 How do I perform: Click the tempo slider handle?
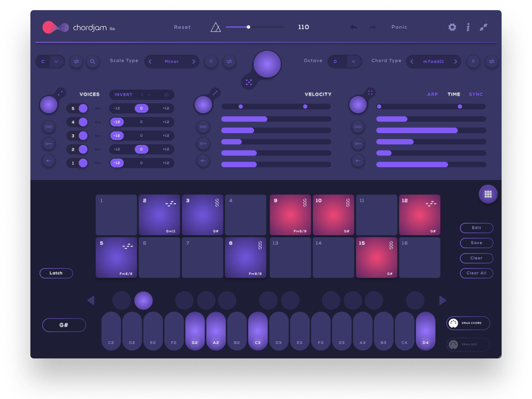248,27
